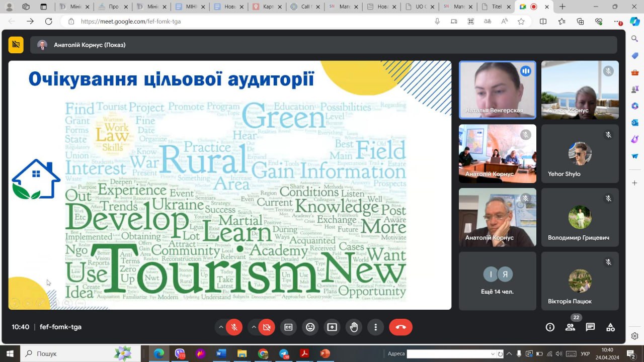This screenshot has height=362, width=644.
Task: Open Telegram from taskbar
Action: click(x=283, y=354)
